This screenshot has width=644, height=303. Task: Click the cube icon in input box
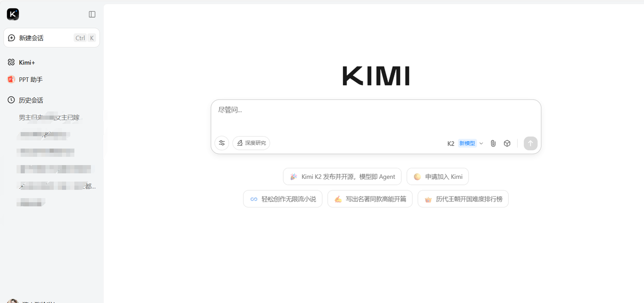pyautogui.click(x=507, y=143)
